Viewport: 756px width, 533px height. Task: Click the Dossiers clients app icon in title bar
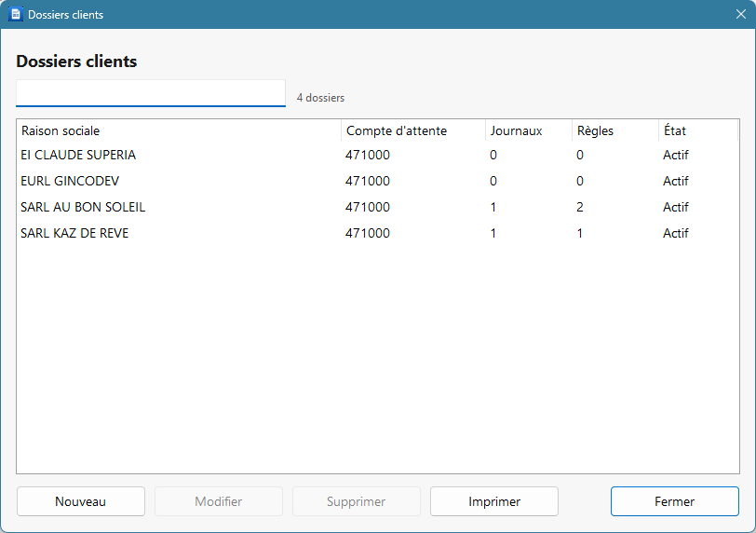pos(16,15)
